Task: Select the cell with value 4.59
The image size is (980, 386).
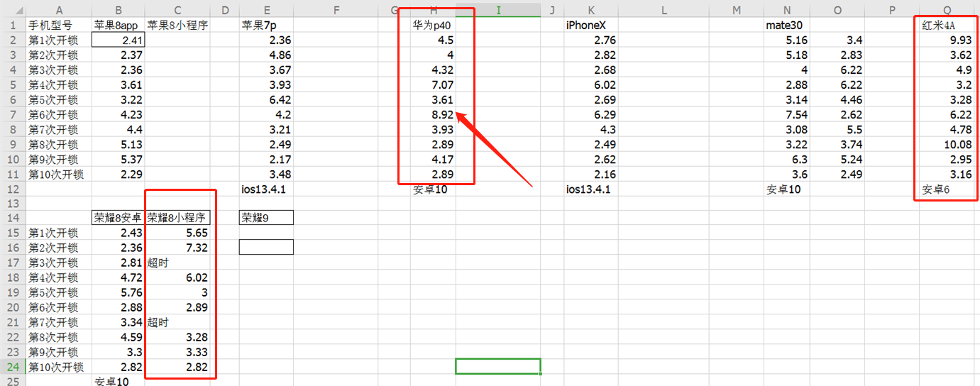Action: [119, 337]
